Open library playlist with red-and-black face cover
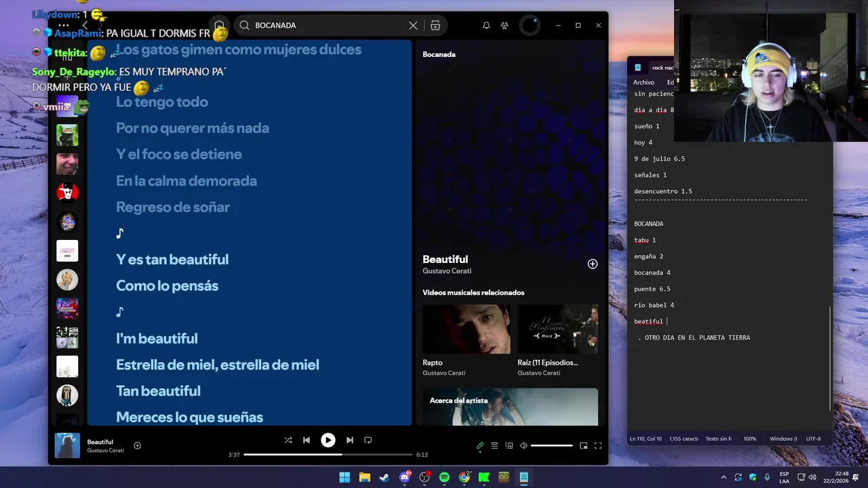The image size is (868, 488). tap(67, 192)
